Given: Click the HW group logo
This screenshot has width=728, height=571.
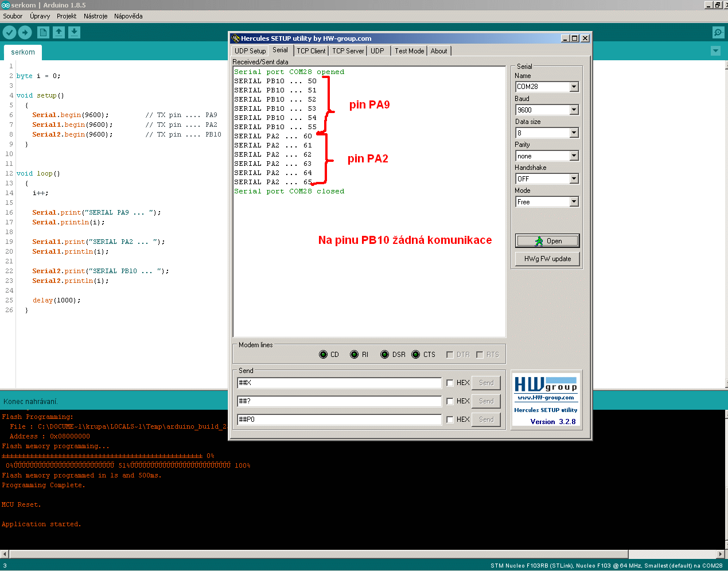Looking at the screenshot, I should click(x=546, y=384).
